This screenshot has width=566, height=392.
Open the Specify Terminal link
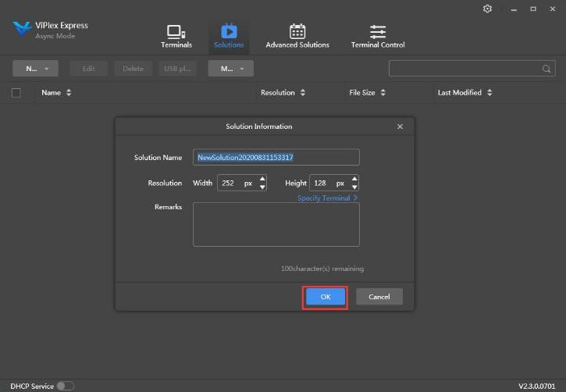(x=327, y=198)
